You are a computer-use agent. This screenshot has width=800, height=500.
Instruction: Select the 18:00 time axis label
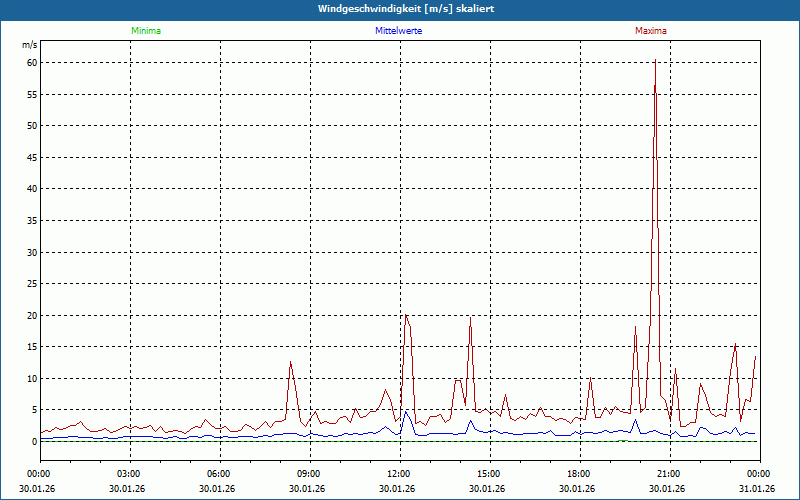pos(578,473)
